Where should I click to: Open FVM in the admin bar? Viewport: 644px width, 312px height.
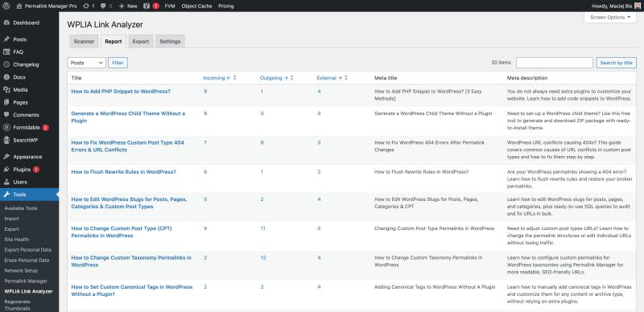tap(170, 6)
